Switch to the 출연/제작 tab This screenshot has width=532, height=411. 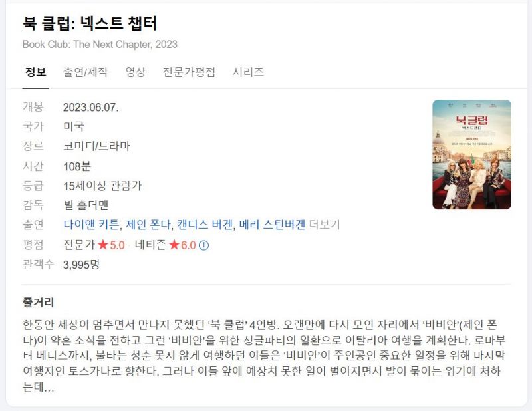(x=86, y=72)
